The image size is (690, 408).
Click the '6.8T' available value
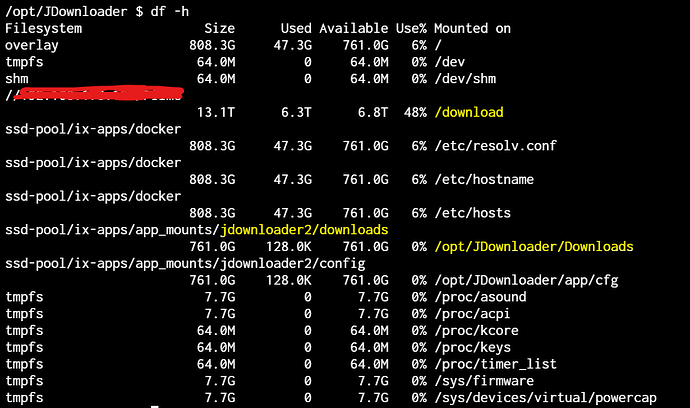pos(373,112)
